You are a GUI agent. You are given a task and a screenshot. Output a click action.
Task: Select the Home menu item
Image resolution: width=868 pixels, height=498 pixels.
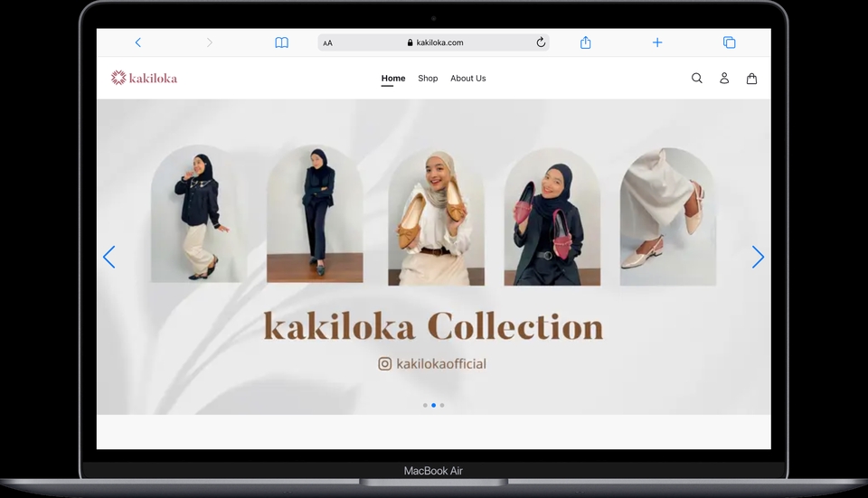(x=393, y=79)
